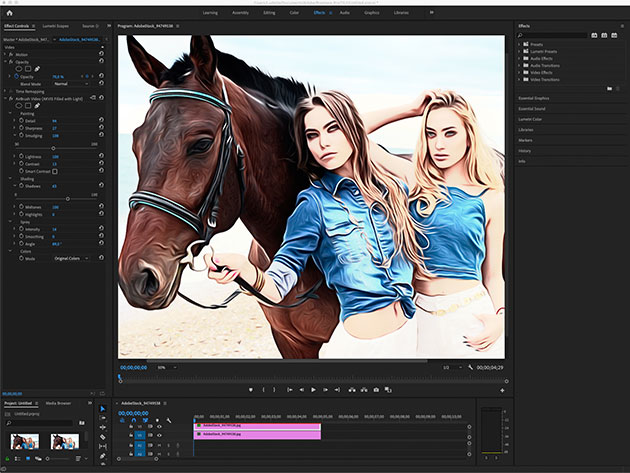Expand the Video Effects folder
630x473 pixels.
pyautogui.click(x=520, y=72)
